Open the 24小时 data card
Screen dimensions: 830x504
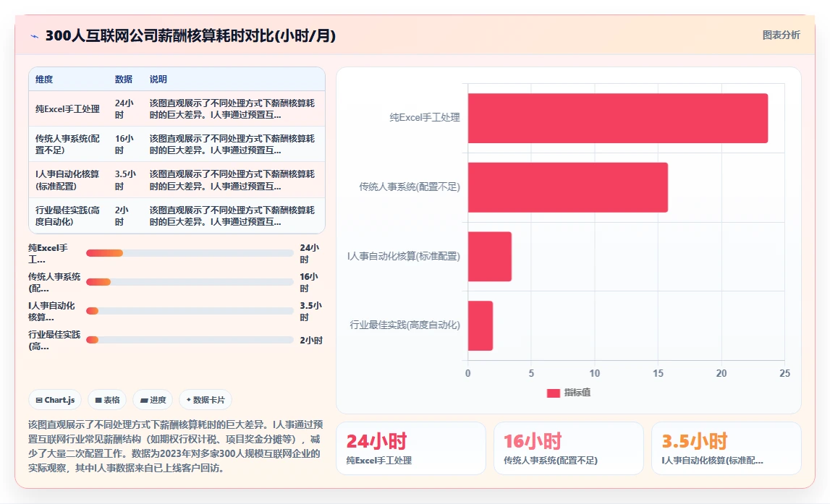click(x=411, y=448)
